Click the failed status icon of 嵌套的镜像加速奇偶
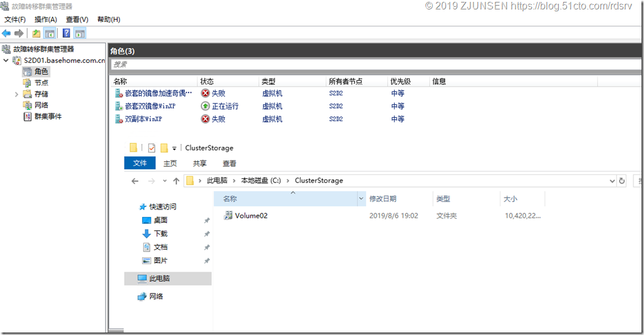Screen dimensions: 644x335 point(205,93)
